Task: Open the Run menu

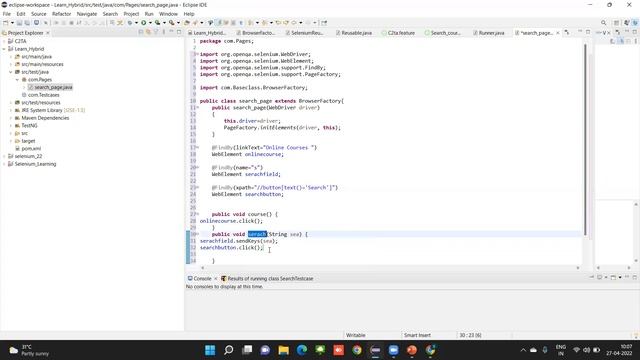Action: (149, 14)
